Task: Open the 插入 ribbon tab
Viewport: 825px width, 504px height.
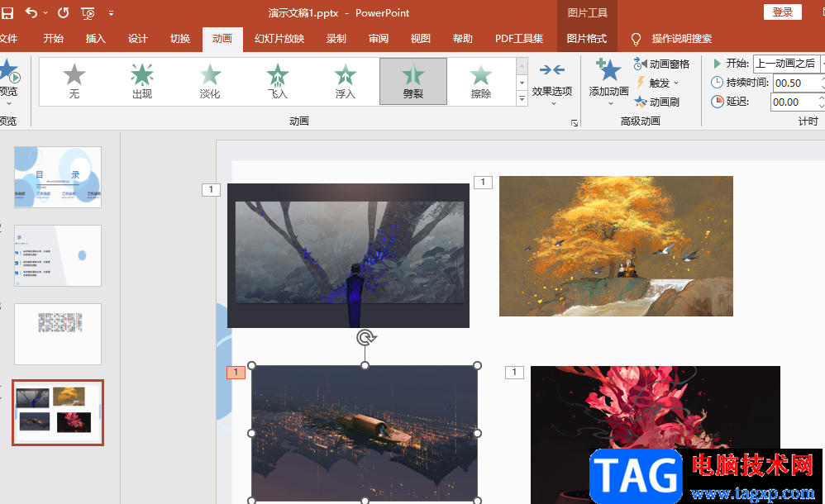Action: tap(95, 38)
